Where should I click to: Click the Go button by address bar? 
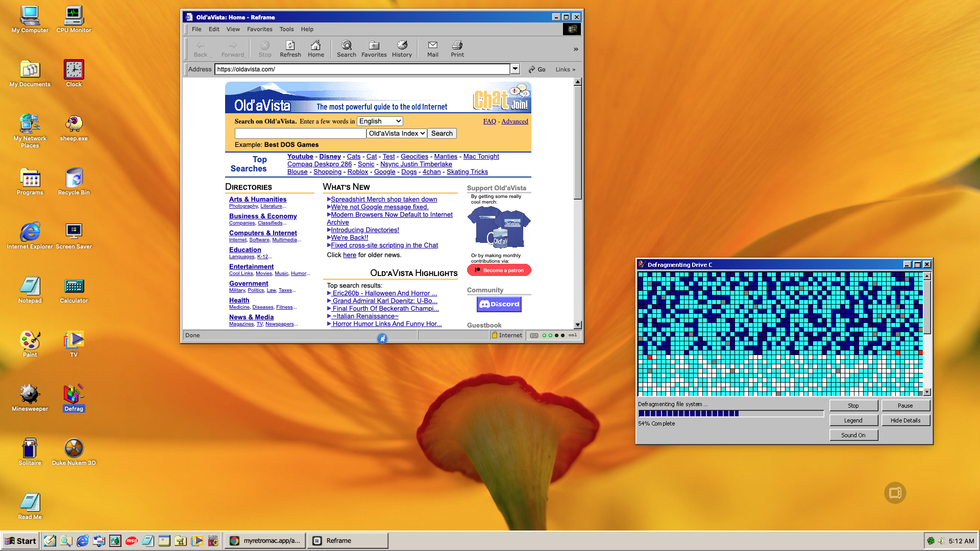click(537, 69)
